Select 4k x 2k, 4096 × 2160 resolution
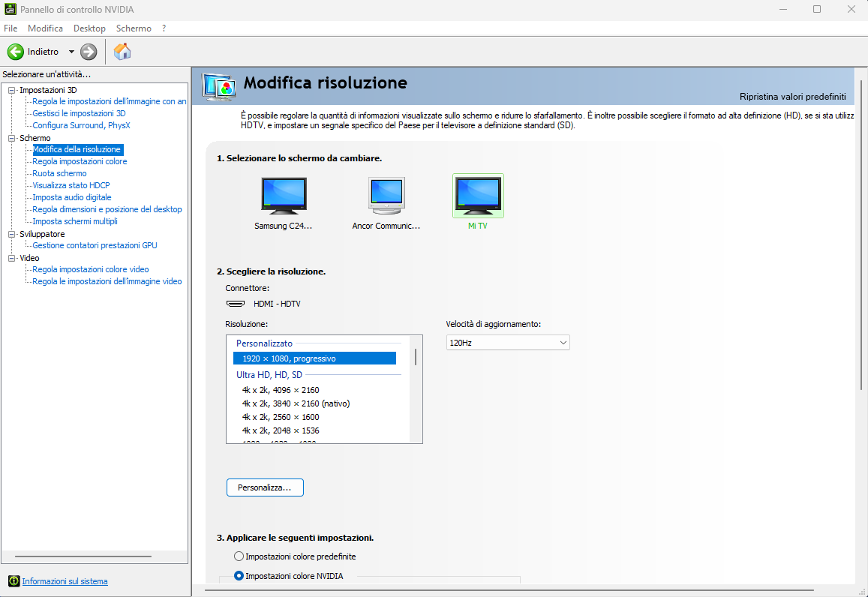The image size is (868, 597). point(281,390)
